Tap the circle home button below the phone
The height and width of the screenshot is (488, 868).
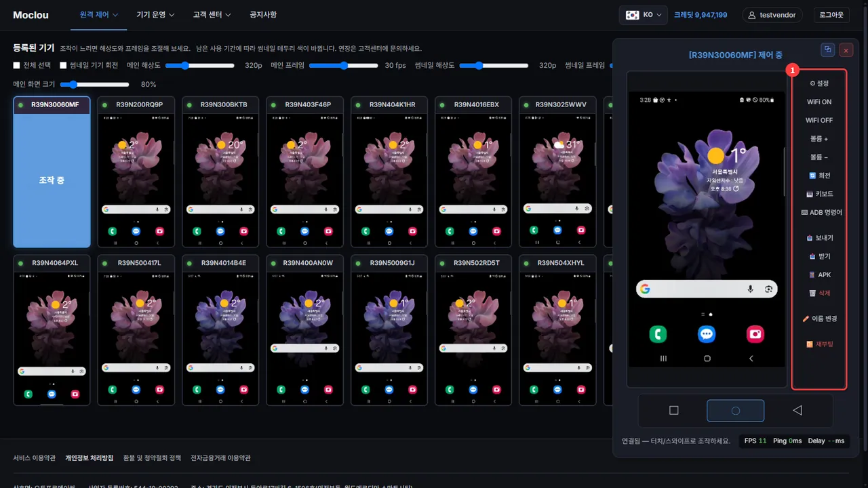735,410
